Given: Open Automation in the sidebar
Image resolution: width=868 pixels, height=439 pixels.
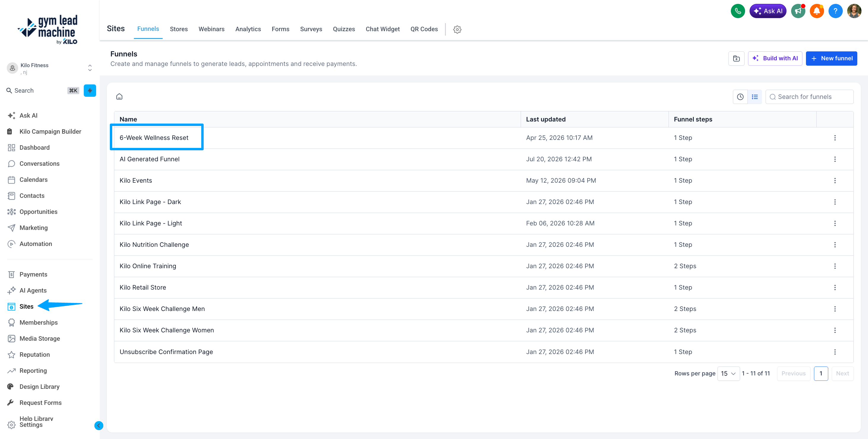Looking at the screenshot, I should (x=36, y=244).
